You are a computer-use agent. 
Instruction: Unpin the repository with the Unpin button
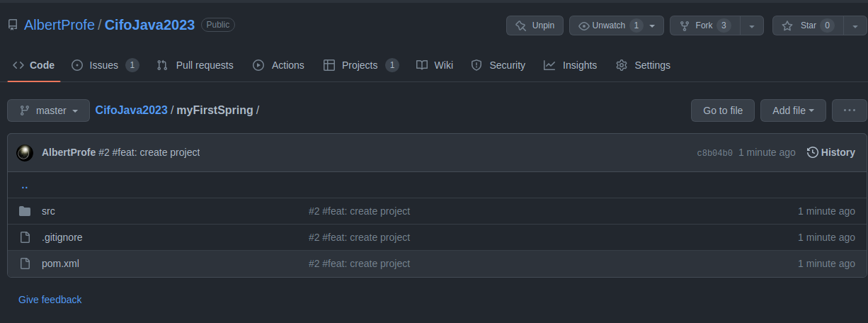coord(535,25)
